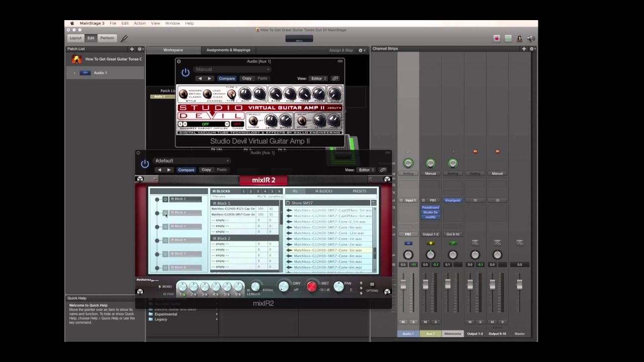Click the Layout mode button
644x362 pixels.
pos(75,38)
